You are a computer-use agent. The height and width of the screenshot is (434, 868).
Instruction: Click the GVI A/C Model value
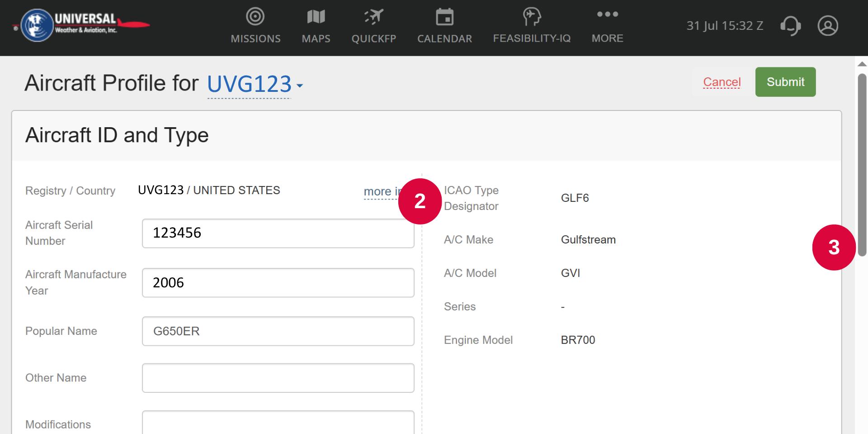(x=570, y=273)
